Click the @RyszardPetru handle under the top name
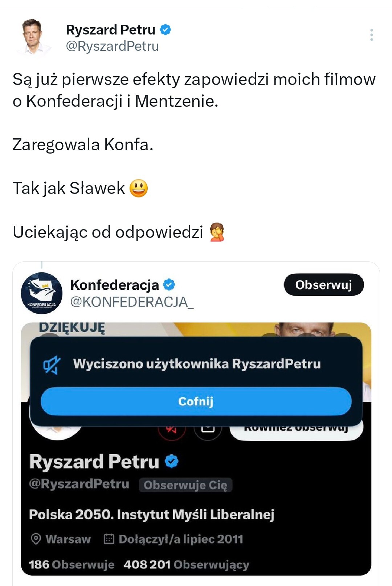 coord(113,46)
